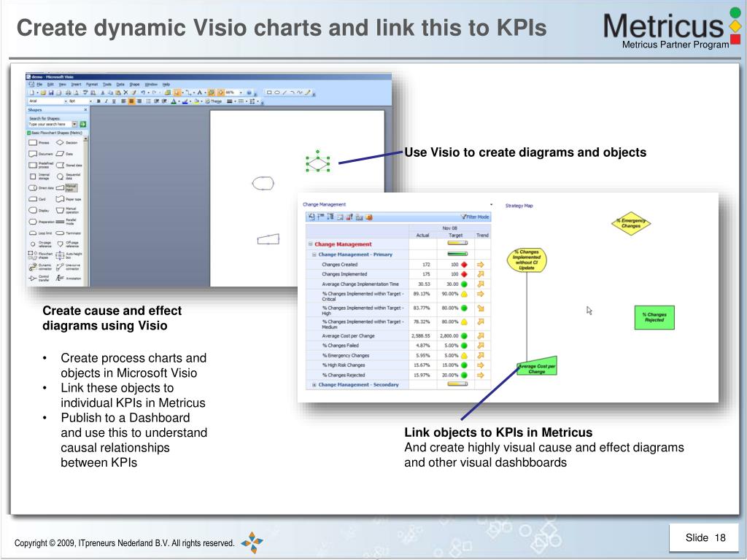Click the Change Management - Primary progress bar

point(457,254)
